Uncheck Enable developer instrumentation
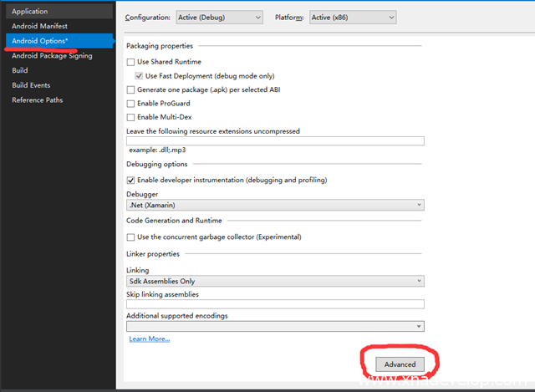This screenshot has width=535, height=392. pos(130,180)
